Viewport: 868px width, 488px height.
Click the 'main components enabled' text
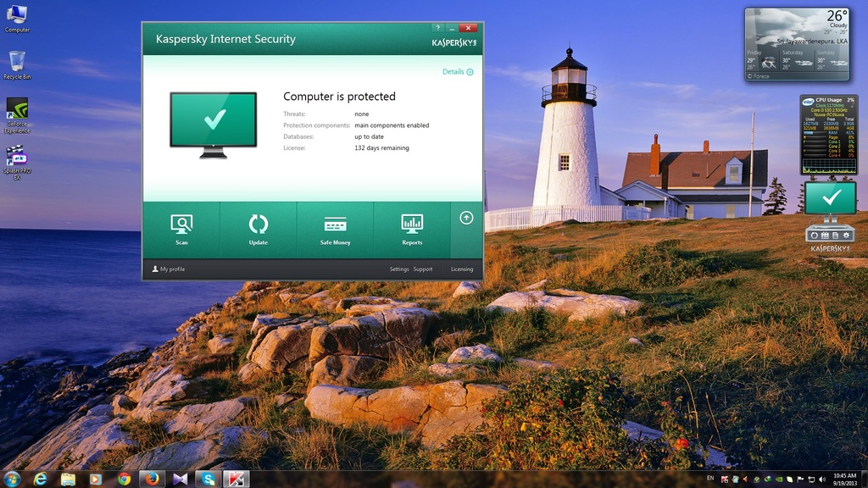392,125
